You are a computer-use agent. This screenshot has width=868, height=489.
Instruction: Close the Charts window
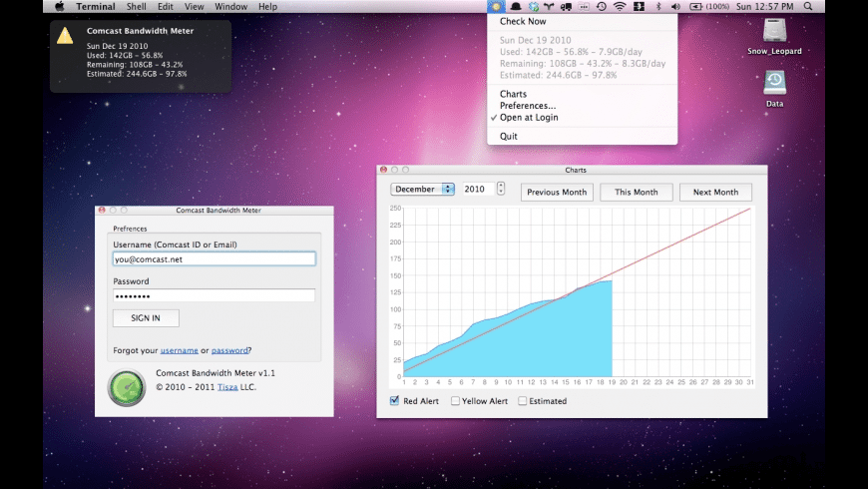[x=384, y=170]
